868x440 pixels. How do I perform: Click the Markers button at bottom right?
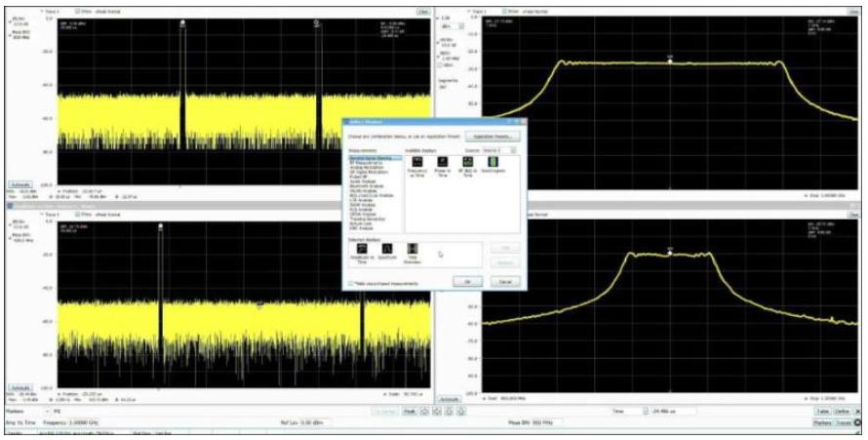822,422
